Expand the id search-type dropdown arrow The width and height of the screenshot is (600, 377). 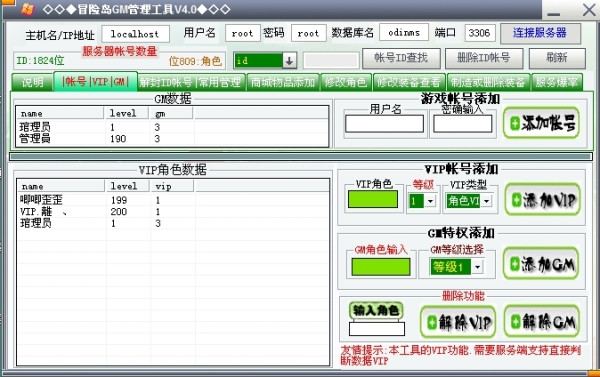289,61
